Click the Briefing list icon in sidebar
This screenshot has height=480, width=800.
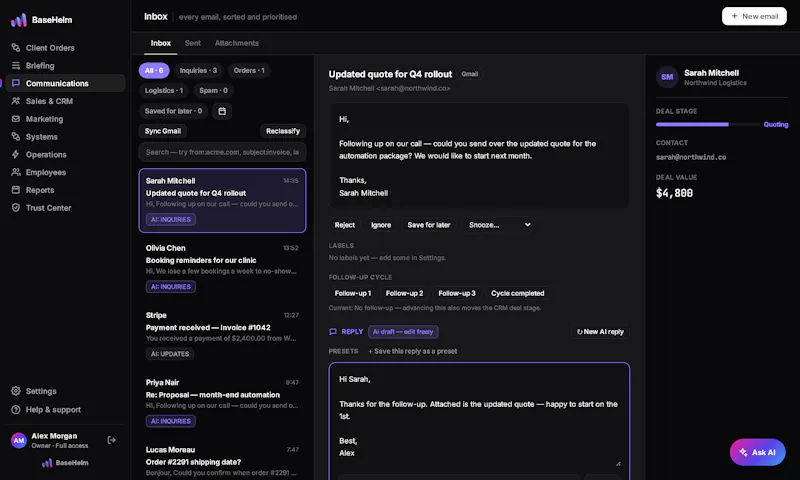[x=16, y=65]
